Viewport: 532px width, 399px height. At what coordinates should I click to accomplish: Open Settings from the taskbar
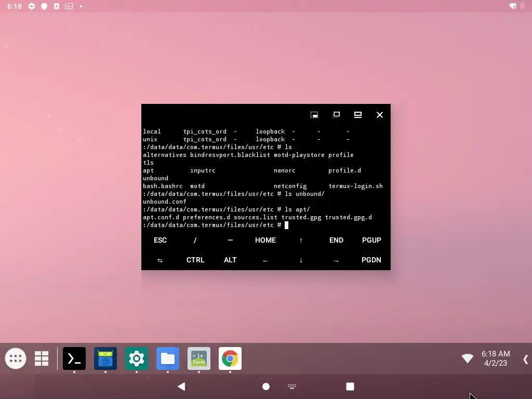(x=137, y=358)
